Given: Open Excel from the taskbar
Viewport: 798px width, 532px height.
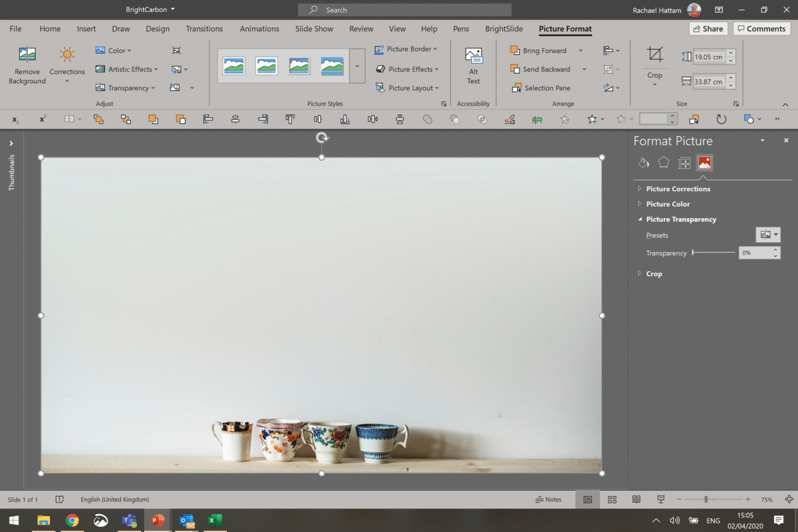Looking at the screenshot, I should point(214,521).
